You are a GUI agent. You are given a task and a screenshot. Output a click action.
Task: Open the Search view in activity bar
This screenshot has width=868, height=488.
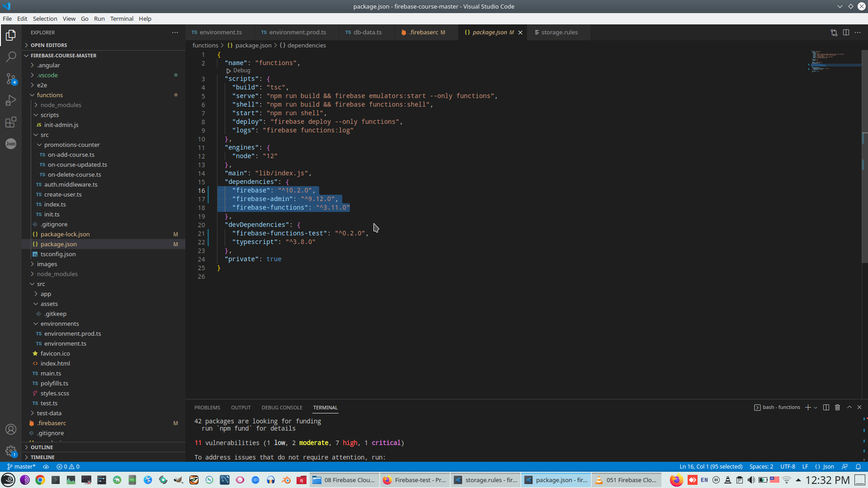(x=11, y=57)
